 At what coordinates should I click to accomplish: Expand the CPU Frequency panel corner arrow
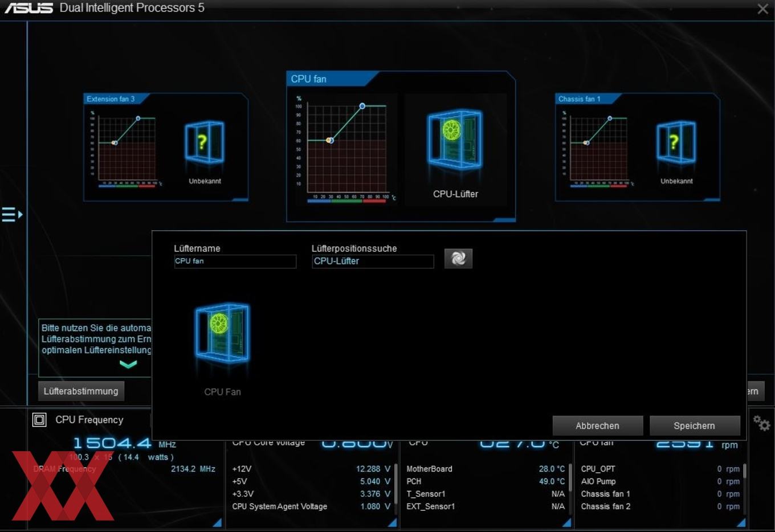pyautogui.click(x=217, y=522)
